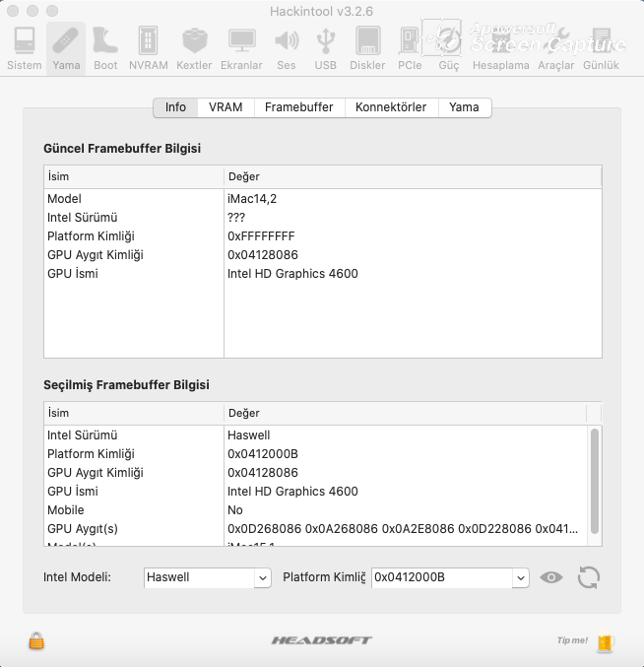Viewport: 644px width, 667px height.
Task: Click the padlock icon
Action: tap(36, 641)
